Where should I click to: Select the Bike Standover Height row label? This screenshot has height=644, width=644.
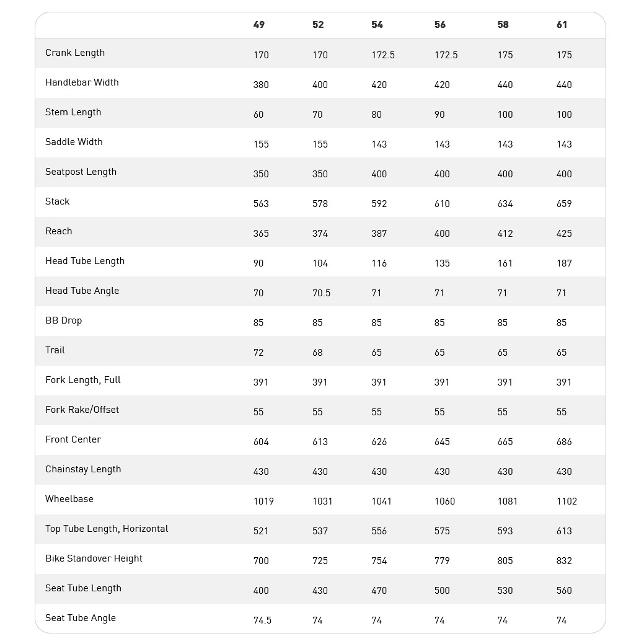tap(94, 558)
